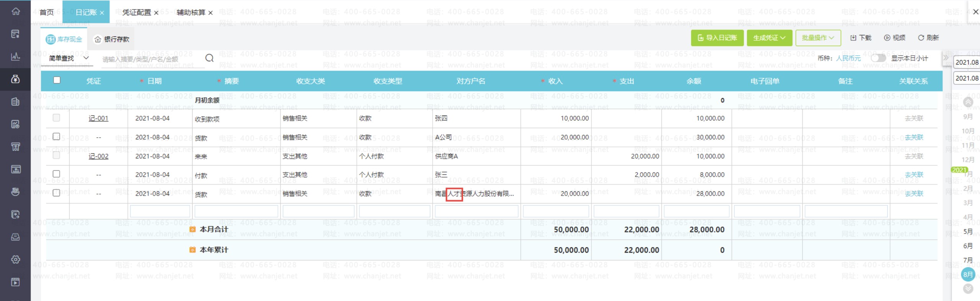Viewport: 980px width, 301px height.
Task: Check the checkbox for the 张三 row
Action: 56,174
